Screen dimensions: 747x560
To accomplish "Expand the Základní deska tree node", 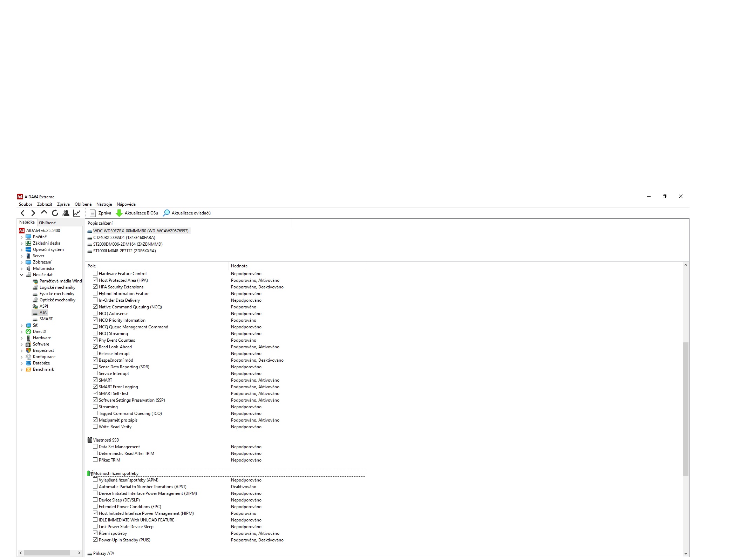I will coord(22,244).
